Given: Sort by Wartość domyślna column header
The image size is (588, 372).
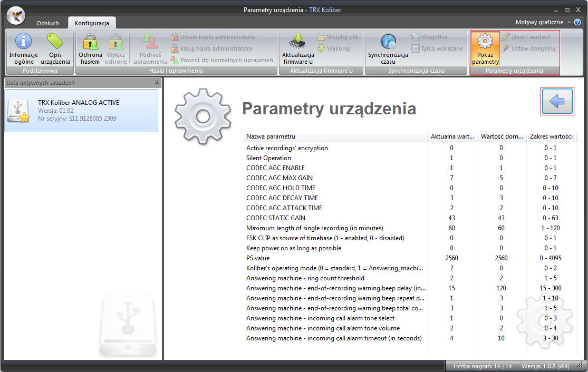Looking at the screenshot, I should click(502, 136).
